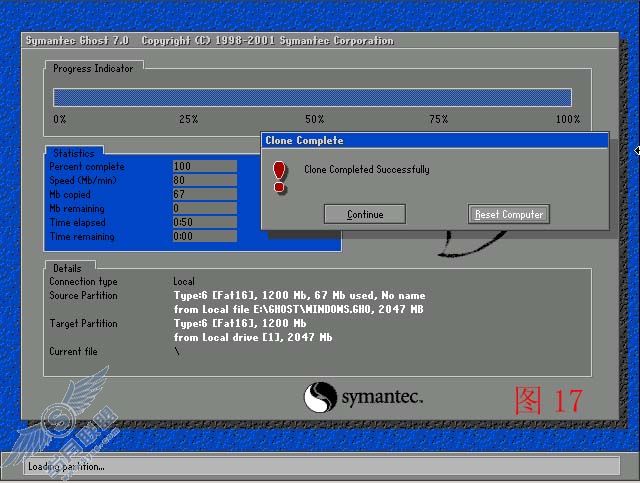Click the Mb remaining value 0
The image size is (640, 483).
204,208
